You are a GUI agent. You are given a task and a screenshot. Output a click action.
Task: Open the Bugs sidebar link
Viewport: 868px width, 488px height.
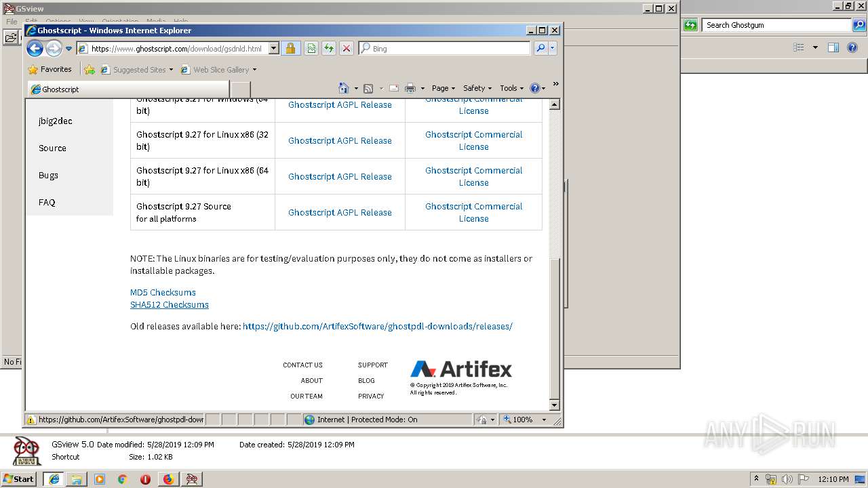pos(48,175)
